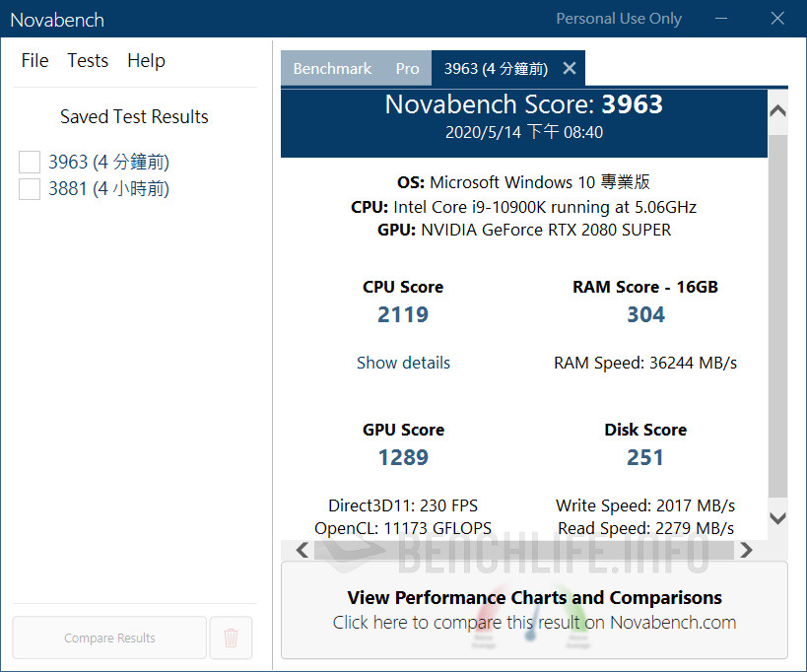Select the Pro tab

(407, 68)
